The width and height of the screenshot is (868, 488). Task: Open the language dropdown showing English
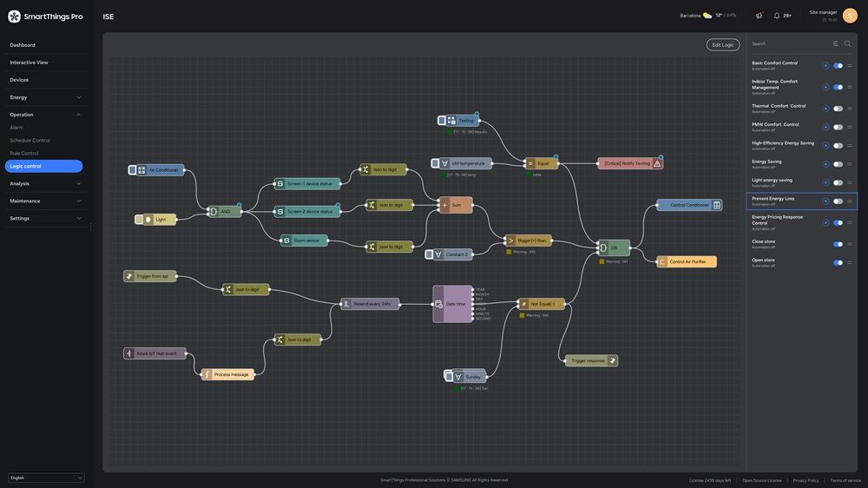point(46,478)
